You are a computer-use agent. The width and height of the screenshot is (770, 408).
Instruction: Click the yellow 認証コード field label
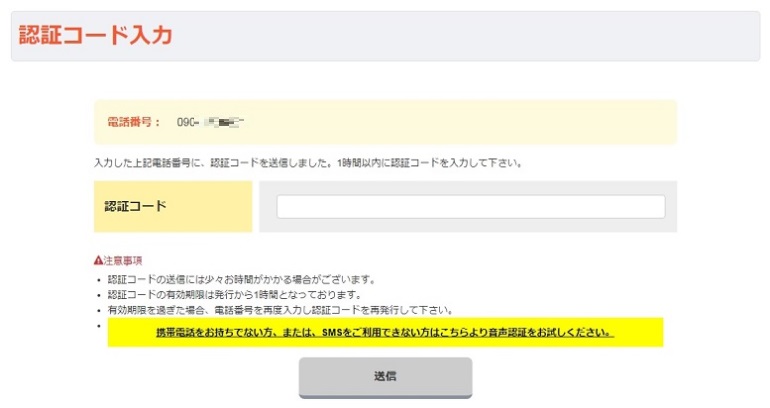tap(172, 206)
